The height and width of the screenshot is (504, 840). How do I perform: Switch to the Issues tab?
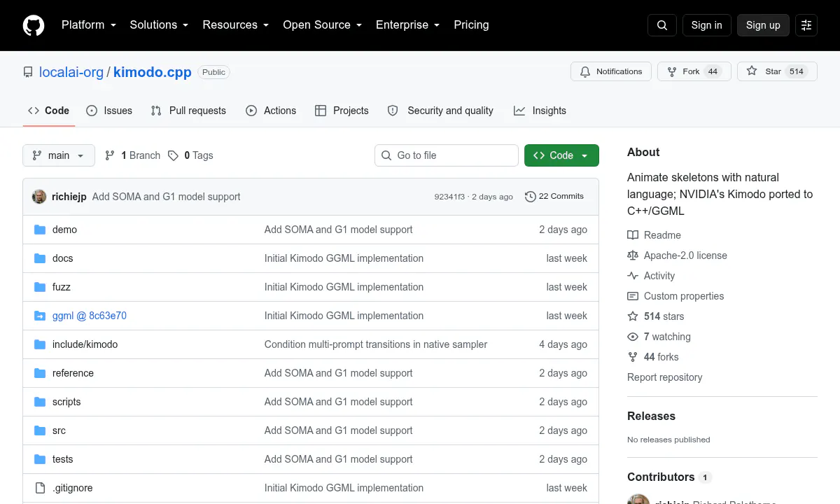tap(109, 111)
